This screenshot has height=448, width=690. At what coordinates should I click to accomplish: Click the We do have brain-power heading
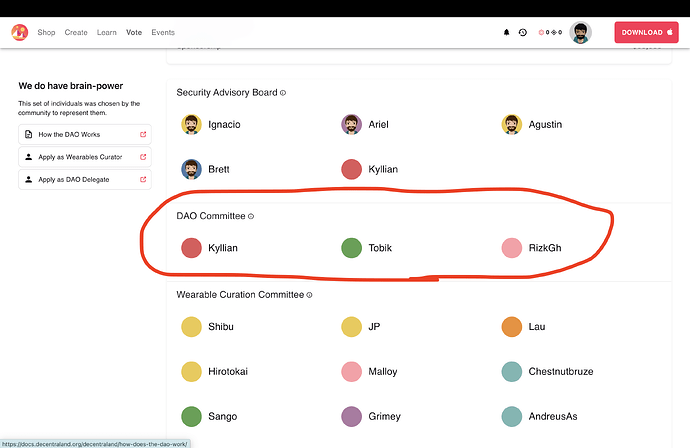pos(71,86)
